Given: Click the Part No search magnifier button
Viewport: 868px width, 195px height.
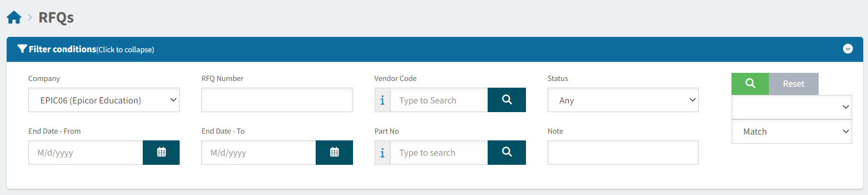Looking at the screenshot, I should click(506, 152).
